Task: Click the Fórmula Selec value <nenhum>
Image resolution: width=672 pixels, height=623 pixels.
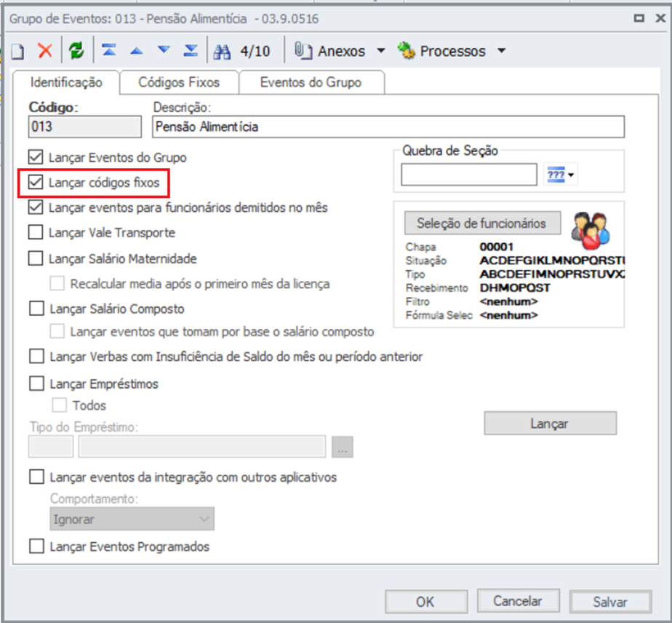Action: (x=508, y=315)
